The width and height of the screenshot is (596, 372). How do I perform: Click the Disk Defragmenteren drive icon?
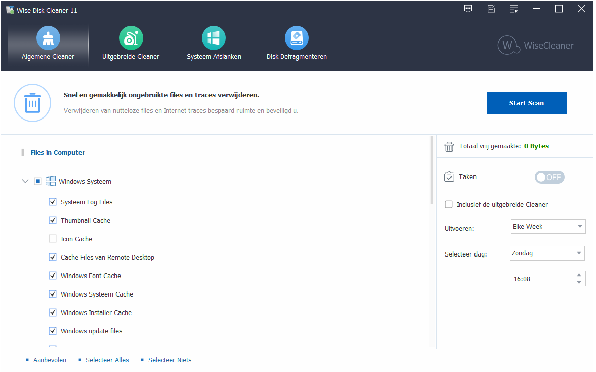pos(296,38)
